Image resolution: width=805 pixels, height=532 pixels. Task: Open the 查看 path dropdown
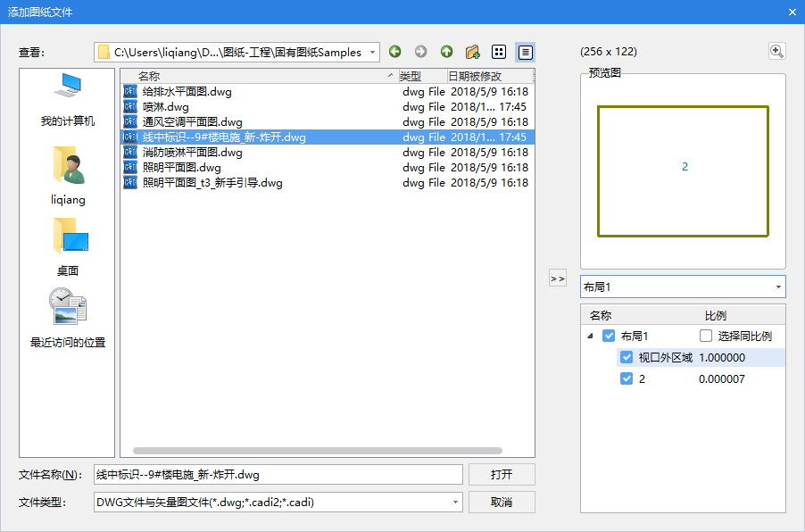coord(371,53)
